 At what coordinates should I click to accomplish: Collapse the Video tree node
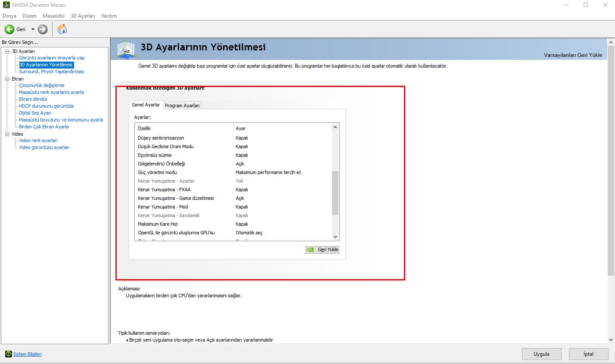(x=7, y=134)
